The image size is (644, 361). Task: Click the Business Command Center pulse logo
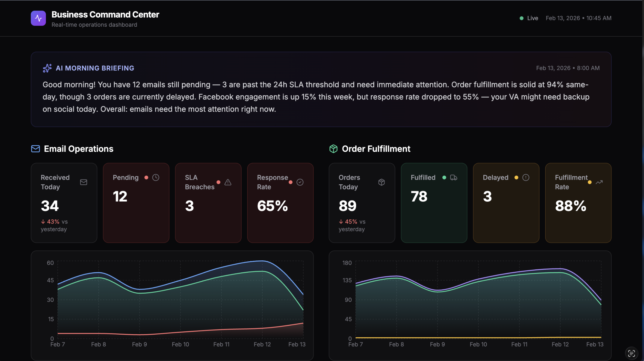pyautogui.click(x=38, y=18)
